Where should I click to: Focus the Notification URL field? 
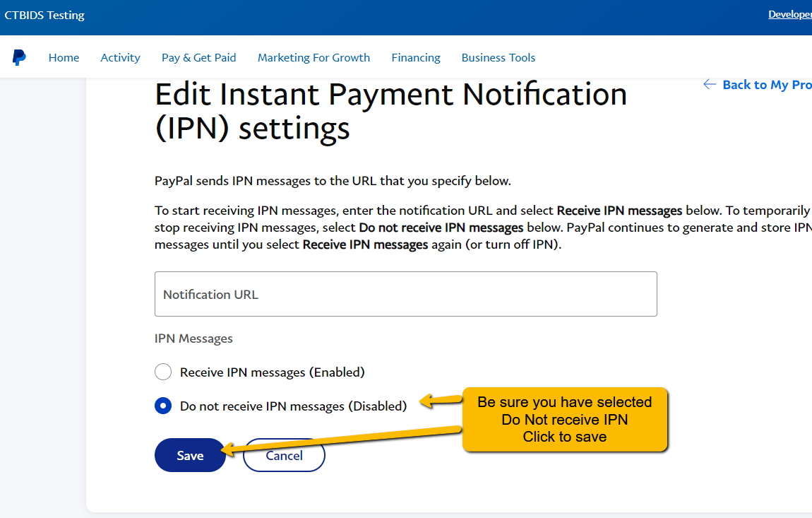pyautogui.click(x=405, y=294)
